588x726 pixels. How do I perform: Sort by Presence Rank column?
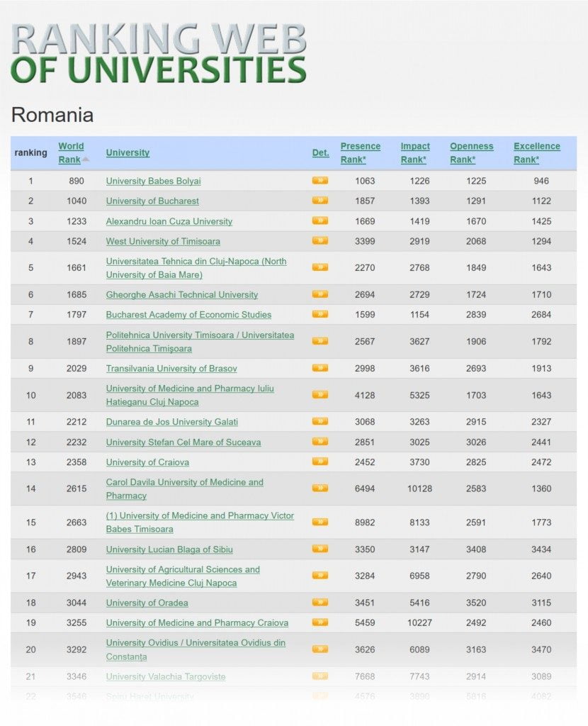click(361, 153)
